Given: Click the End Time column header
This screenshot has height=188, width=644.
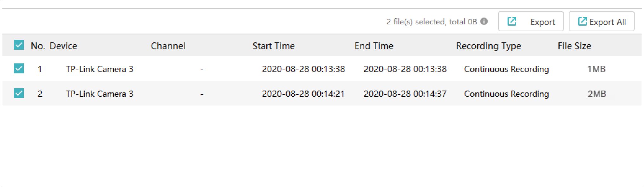Looking at the screenshot, I should [374, 46].
